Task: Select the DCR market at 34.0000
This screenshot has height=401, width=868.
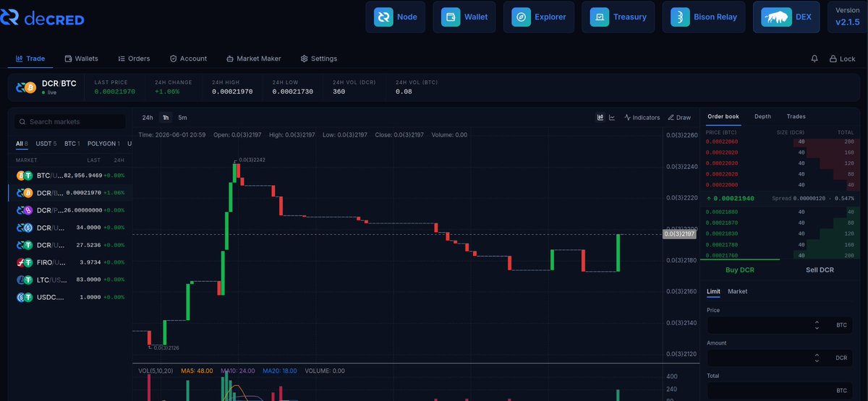Action: coord(70,228)
